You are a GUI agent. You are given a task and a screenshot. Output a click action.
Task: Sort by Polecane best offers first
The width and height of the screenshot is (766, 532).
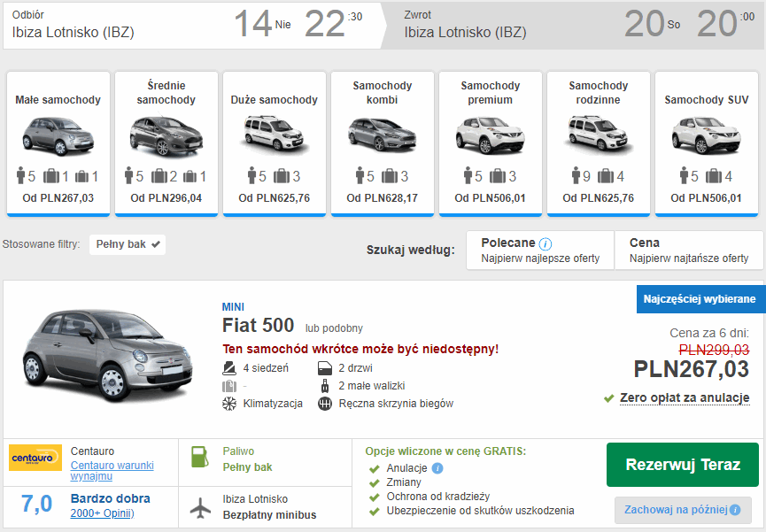click(x=540, y=251)
